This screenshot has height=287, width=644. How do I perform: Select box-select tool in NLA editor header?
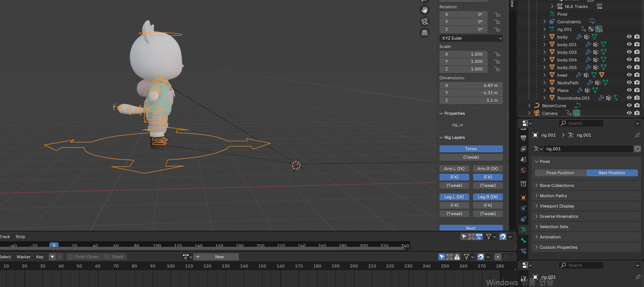472,237
